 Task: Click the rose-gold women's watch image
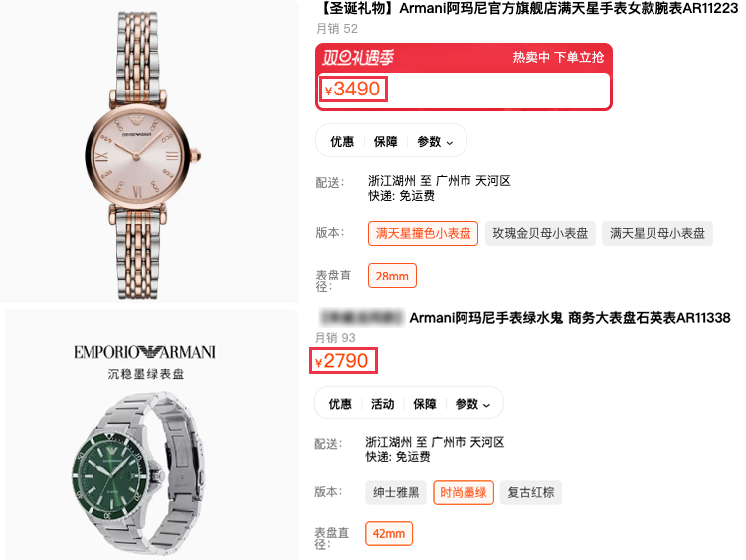[x=141, y=155]
